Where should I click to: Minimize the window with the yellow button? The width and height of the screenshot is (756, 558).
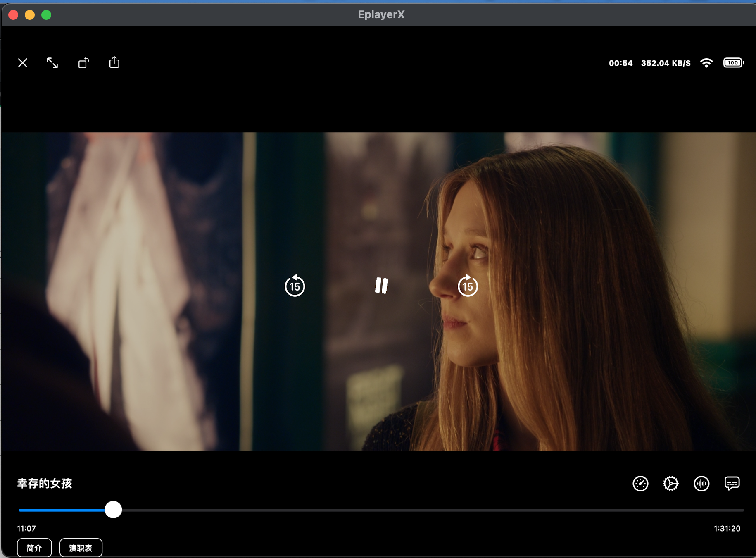point(30,15)
